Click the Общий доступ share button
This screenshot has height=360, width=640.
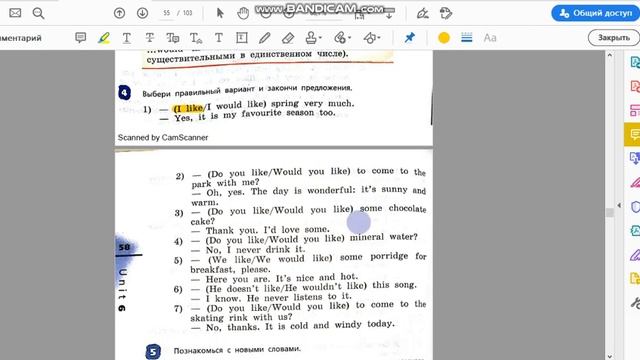[595, 13]
